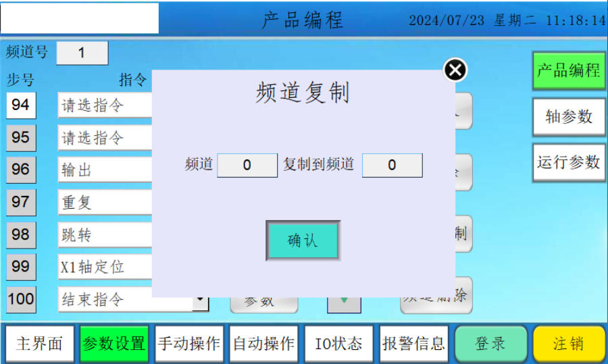Open the 跳转 instruction dropdown

[105, 235]
